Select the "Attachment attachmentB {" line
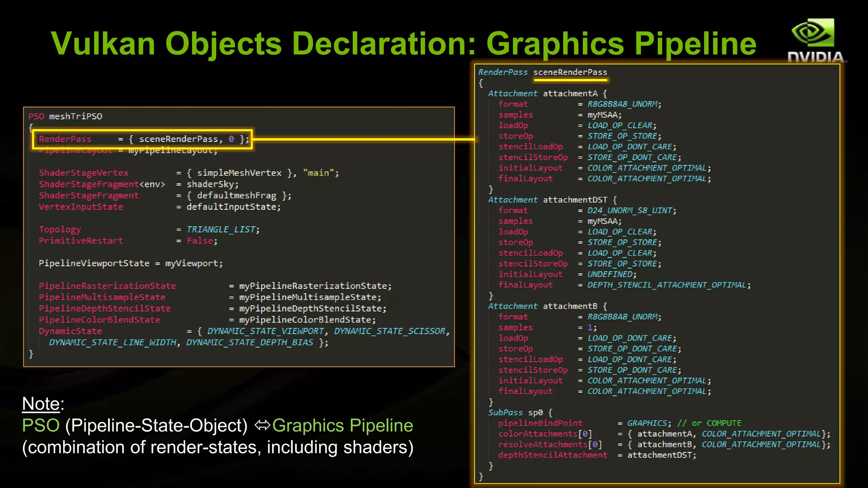This screenshot has width=868, height=488. (x=548, y=306)
